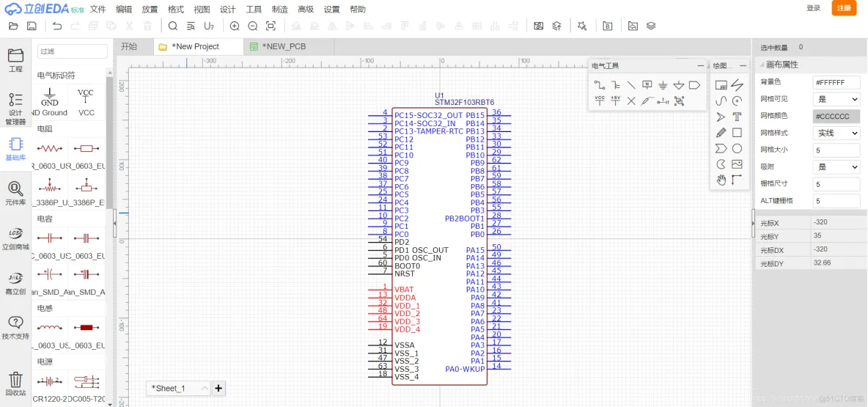
Task: Click the Fit to Window toolbar icon
Action: coord(271,26)
